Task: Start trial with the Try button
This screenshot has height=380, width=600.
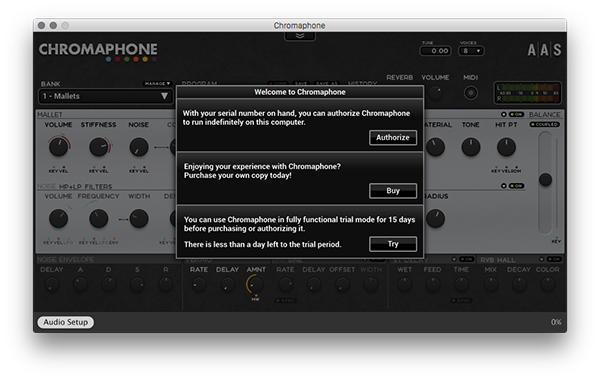Action: click(393, 244)
